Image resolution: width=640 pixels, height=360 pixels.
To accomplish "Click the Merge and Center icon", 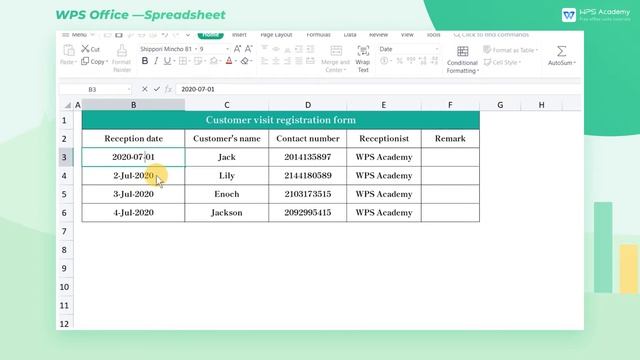I will point(336,51).
